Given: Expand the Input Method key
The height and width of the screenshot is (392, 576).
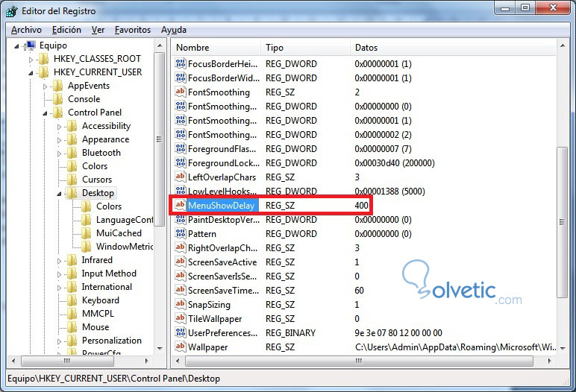Looking at the screenshot, I should click(x=60, y=274).
